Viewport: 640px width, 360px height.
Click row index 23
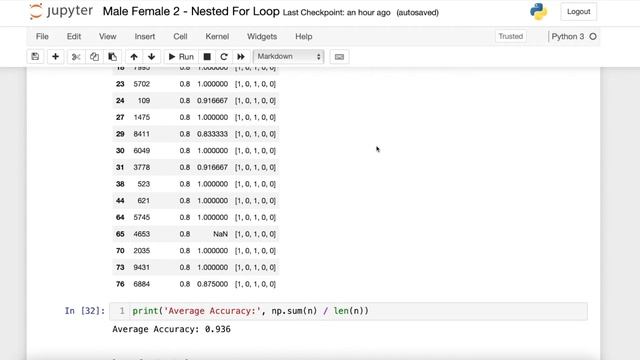pyautogui.click(x=120, y=84)
